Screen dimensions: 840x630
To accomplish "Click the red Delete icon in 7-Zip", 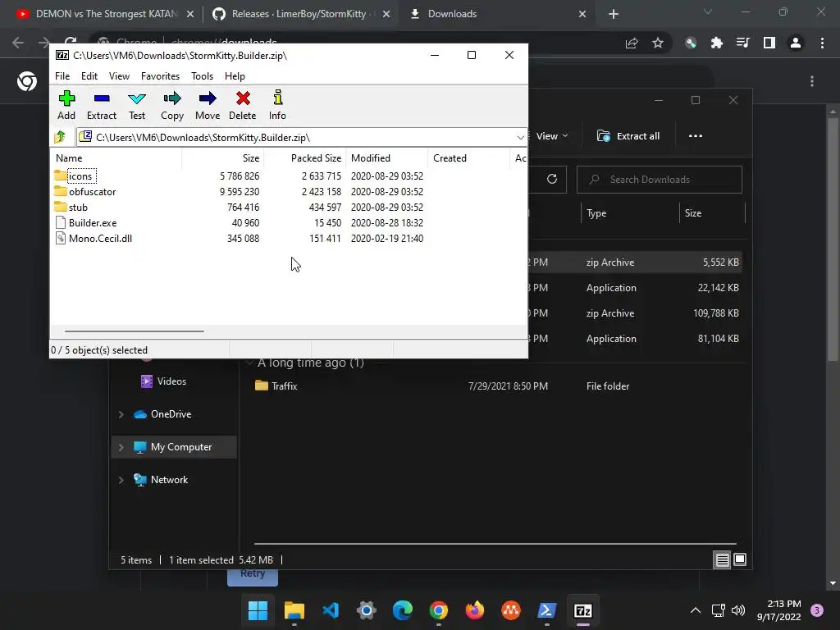I will (x=243, y=106).
